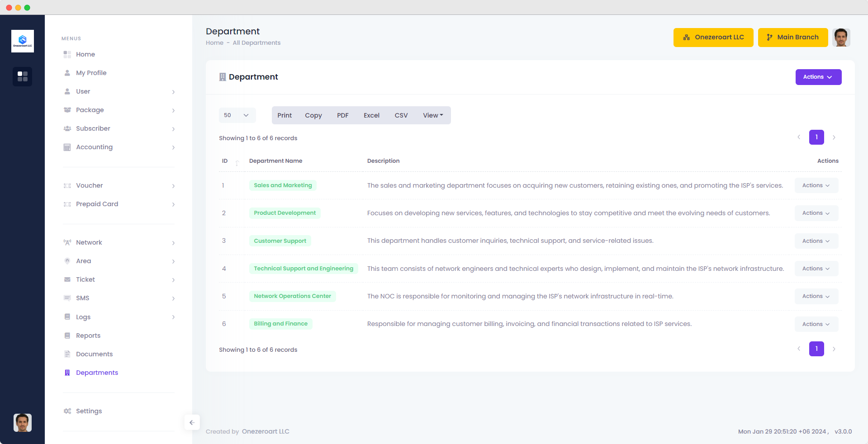Open the View dropdown in export toolbar
This screenshot has width=868, height=444.
point(433,115)
